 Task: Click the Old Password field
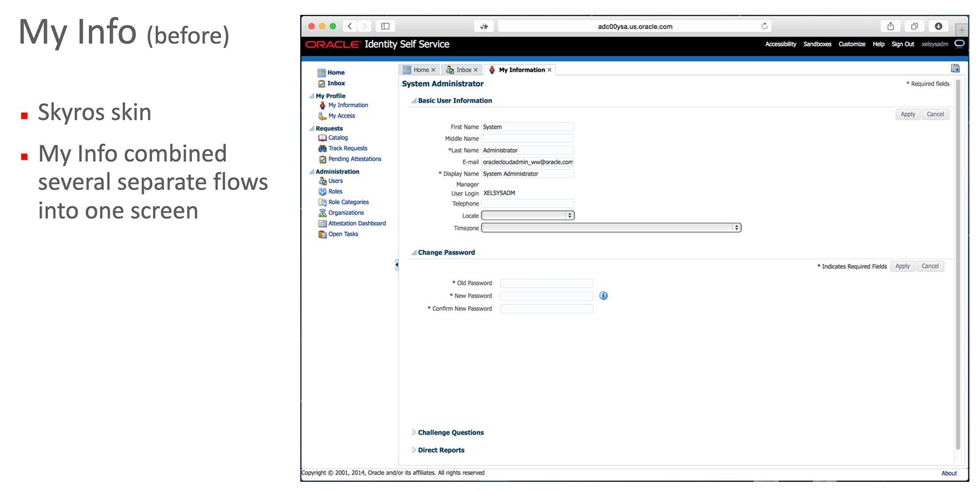pyautogui.click(x=547, y=283)
